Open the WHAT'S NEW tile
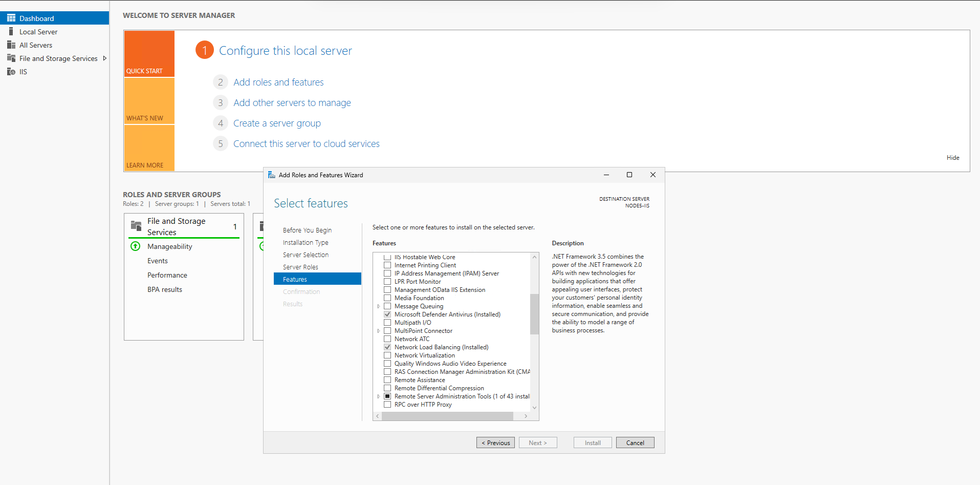The width and height of the screenshot is (980, 485). pos(149,101)
